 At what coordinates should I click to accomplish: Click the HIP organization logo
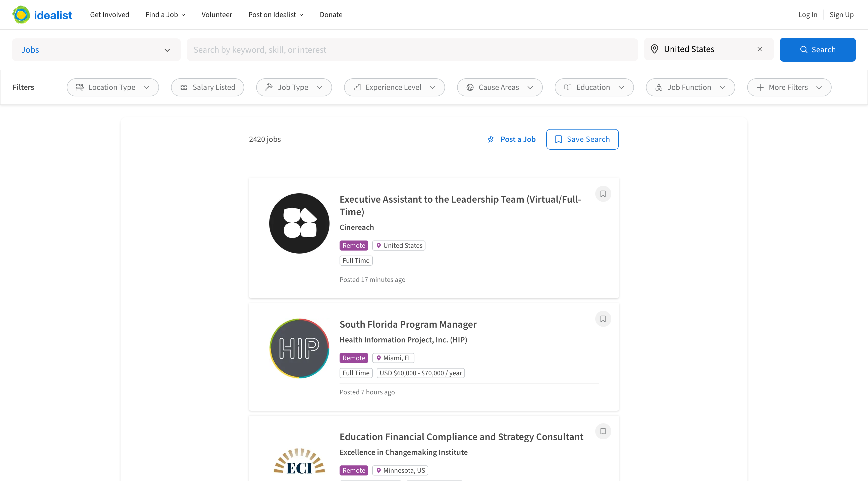[299, 348]
